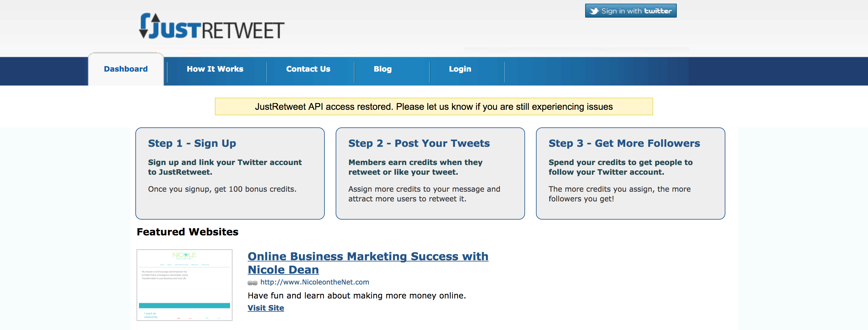Open the Contact Us page
868x330 pixels.
click(308, 69)
